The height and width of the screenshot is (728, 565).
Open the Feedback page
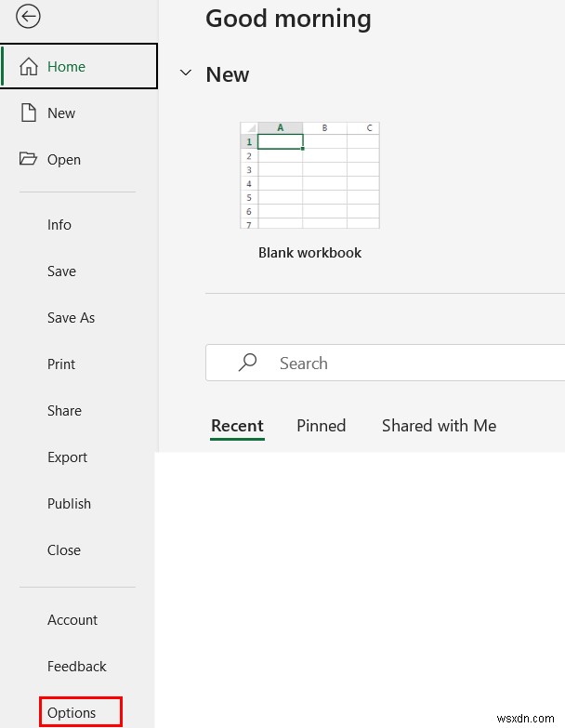click(76, 667)
